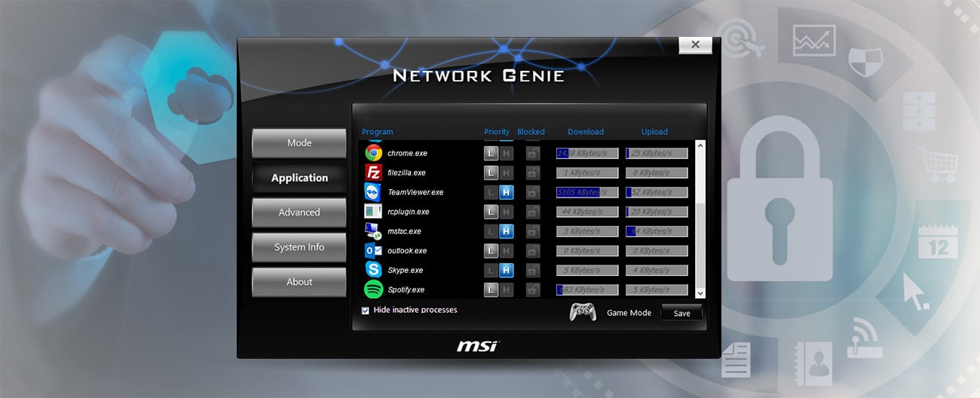The image size is (980, 398).
Task: Select the TeamViewer program icon
Action: coord(373,192)
